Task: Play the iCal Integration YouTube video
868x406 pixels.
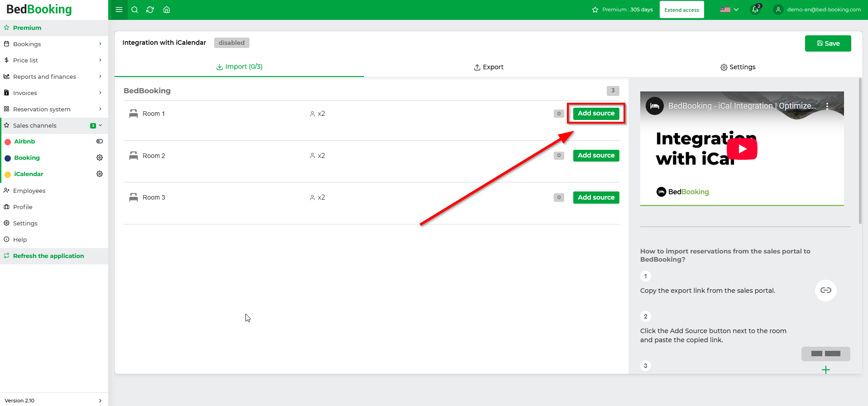Action: point(742,149)
